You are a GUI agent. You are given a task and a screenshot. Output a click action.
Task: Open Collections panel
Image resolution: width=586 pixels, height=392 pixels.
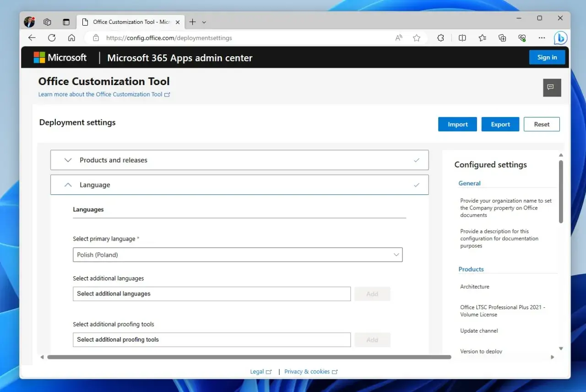(502, 38)
